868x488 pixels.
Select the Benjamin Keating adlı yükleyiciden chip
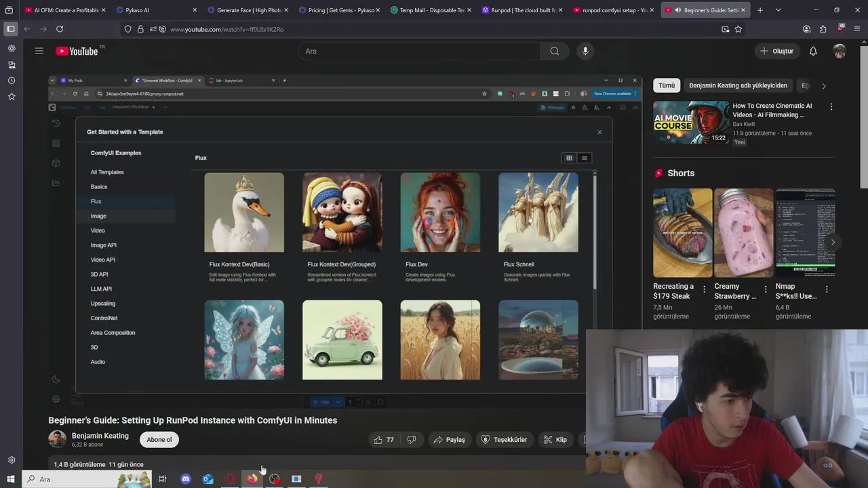(738, 85)
